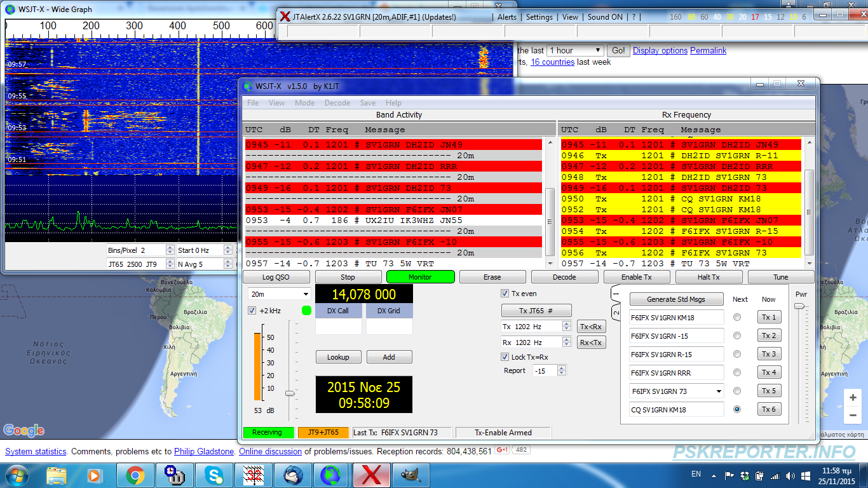868x488 pixels.
Task: Open the Dropbox tray icon
Action: tap(743, 475)
